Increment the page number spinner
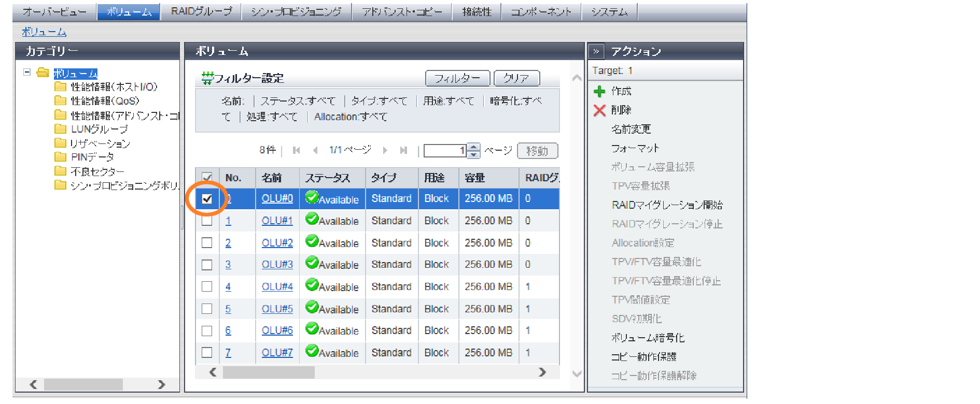This screenshot has width=980, height=404. point(473,147)
